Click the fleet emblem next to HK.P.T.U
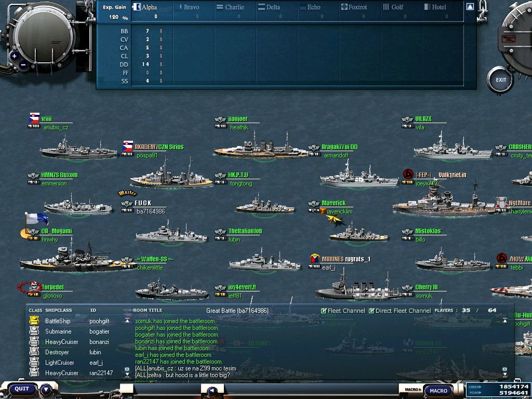The width and height of the screenshot is (532, 399). tap(220, 175)
